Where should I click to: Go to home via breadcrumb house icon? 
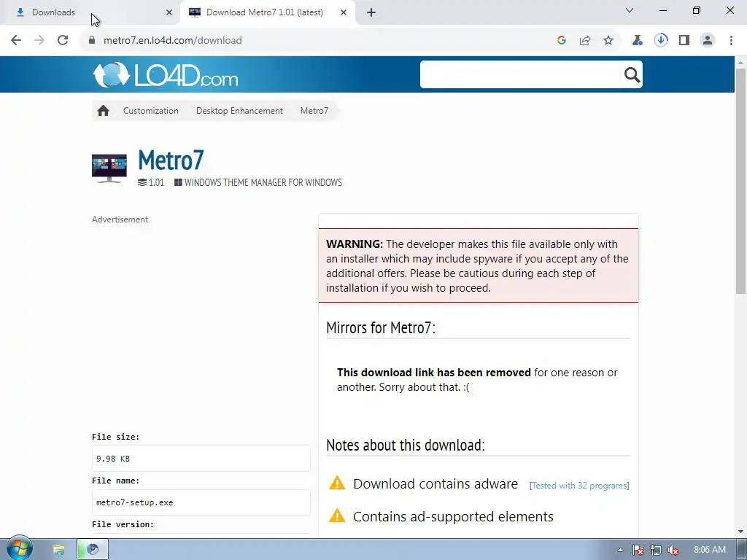[103, 111]
